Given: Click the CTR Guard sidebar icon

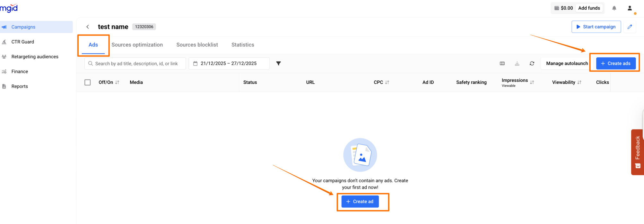Looking at the screenshot, I should tap(4, 42).
